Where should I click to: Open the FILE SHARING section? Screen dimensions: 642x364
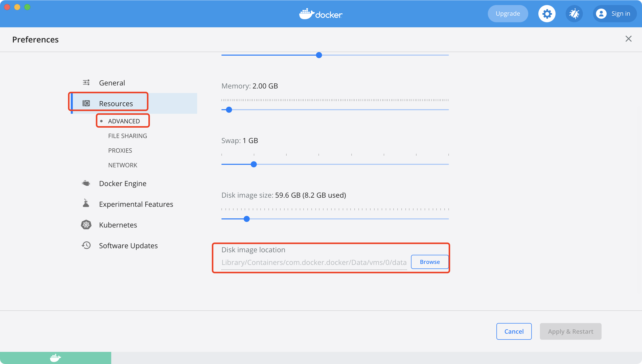pyautogui.click(x=127, y=135)
